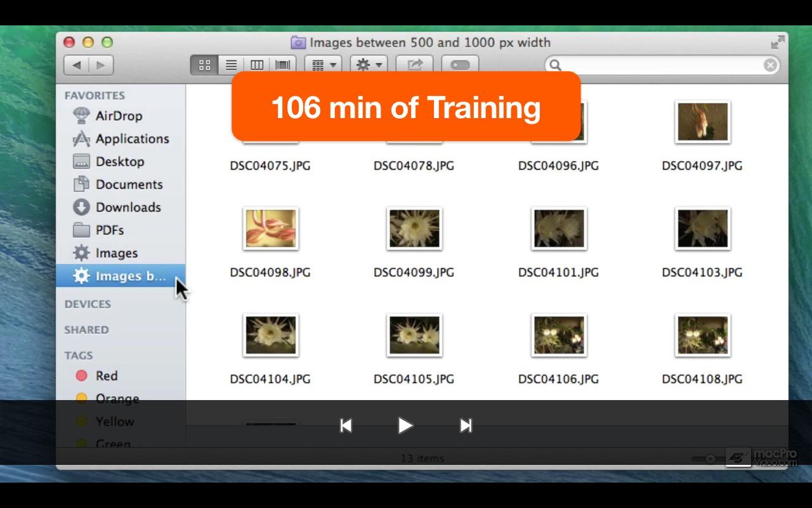Select thumbnail of DSC04106.JPG
The image size is (812, 508).
[558, 335]
